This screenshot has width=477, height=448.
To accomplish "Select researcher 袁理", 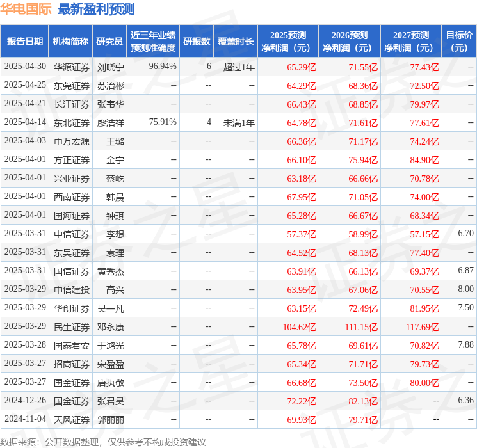I will [x=115, y=253].
